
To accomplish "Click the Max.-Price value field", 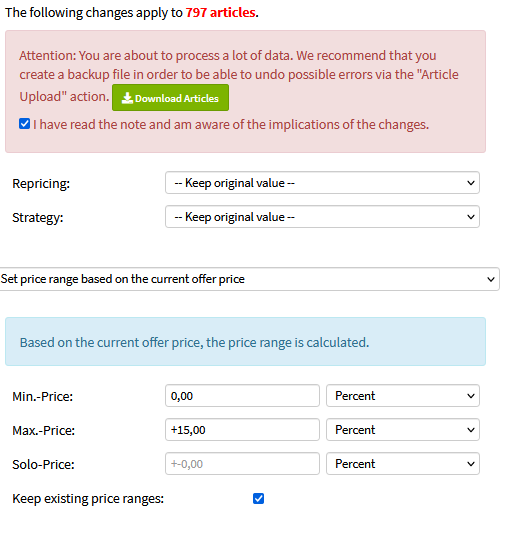I will click(242, 430).
